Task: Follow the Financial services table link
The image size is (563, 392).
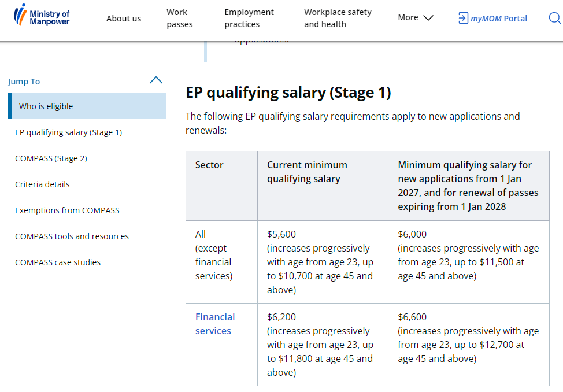Action: click(x=214, y=324)
